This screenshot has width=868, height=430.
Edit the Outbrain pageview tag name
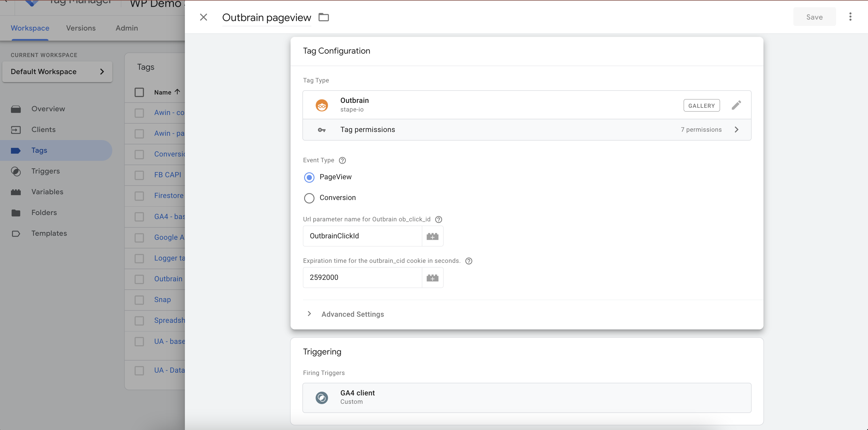[x=266, y=18]
